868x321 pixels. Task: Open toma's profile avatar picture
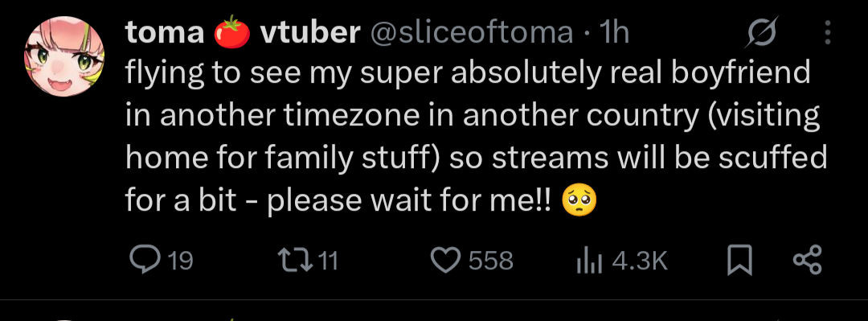pos(64,56)
